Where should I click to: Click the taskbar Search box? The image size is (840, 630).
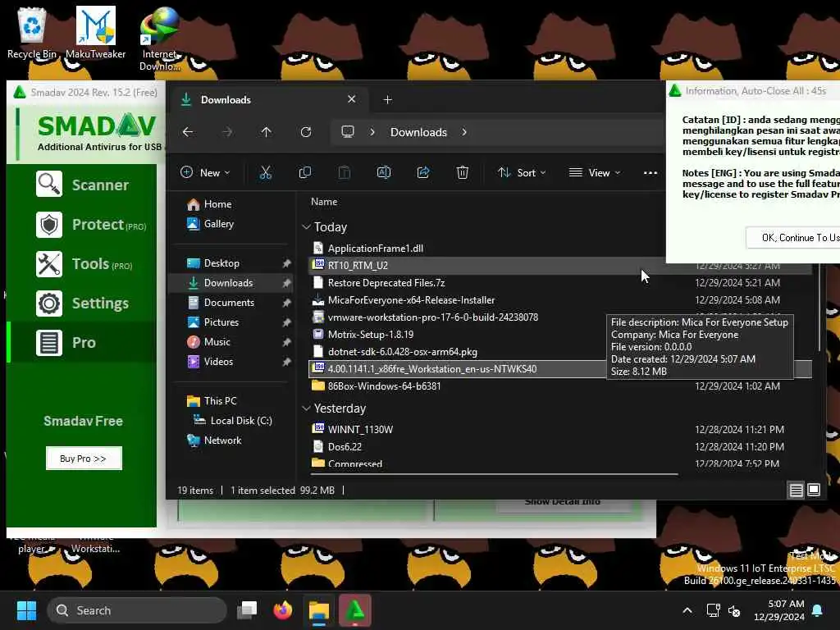pos(137,610)
